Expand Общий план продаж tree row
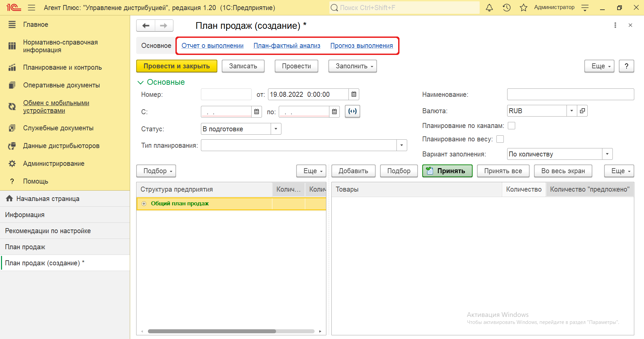The height and width of the screenshot is (339, 644). tap(144, 204)
